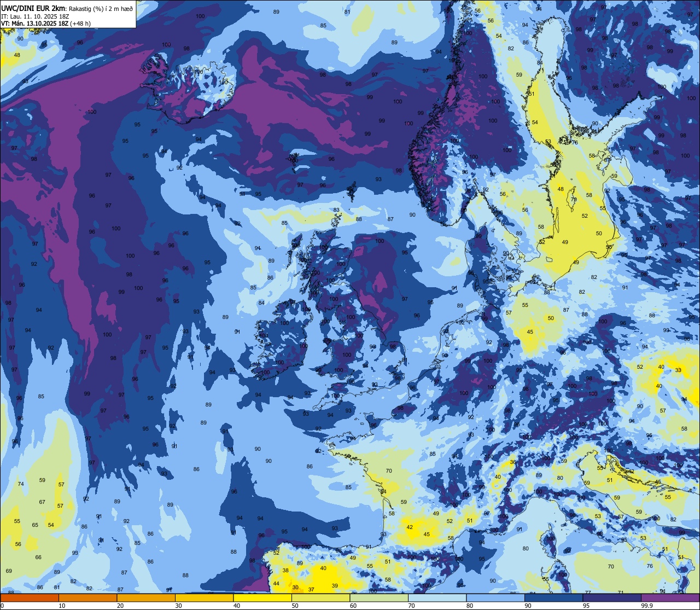The image size is (700, 610).
Task: Click the humidity value "69" at the left edge
Action: click(9, 571)
